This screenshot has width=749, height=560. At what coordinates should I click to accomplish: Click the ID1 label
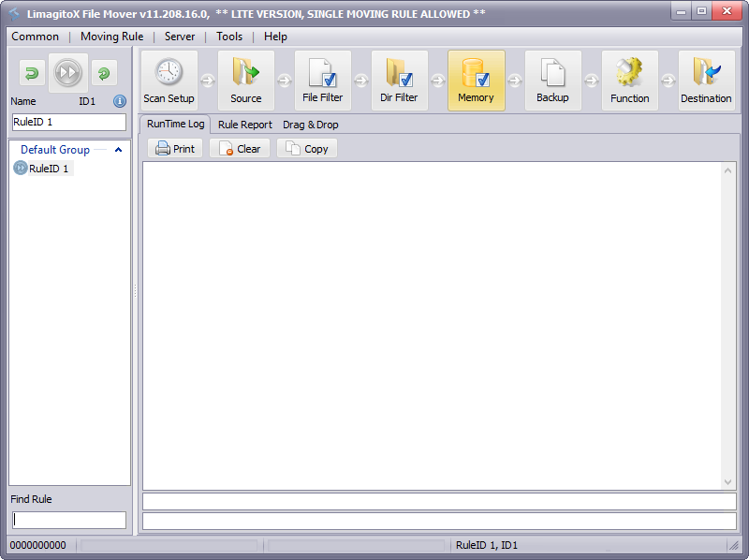[x=87, y=101]
